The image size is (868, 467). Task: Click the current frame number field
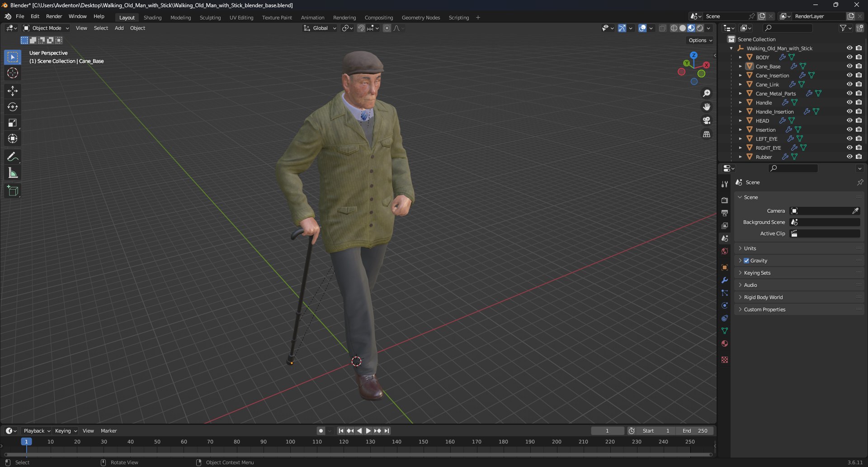coord(608,431)
